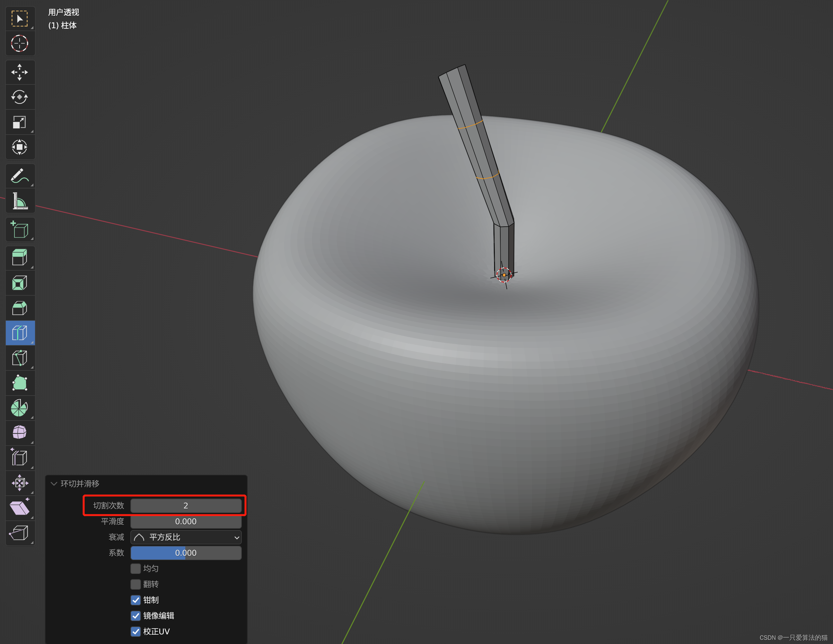Uncheck the 钳制 option

pos(136,600)
